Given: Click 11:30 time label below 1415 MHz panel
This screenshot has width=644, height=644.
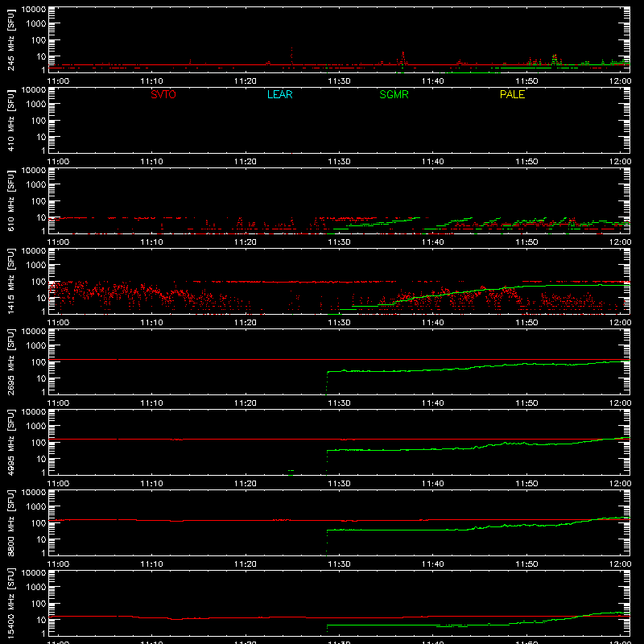Looking at the screenshot, I should point(339,323).
